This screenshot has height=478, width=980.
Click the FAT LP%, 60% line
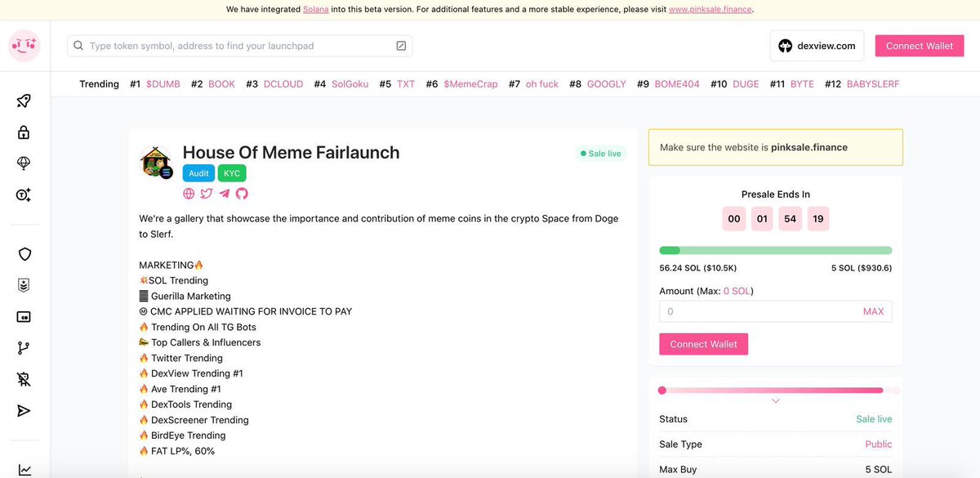coord(177,451)
